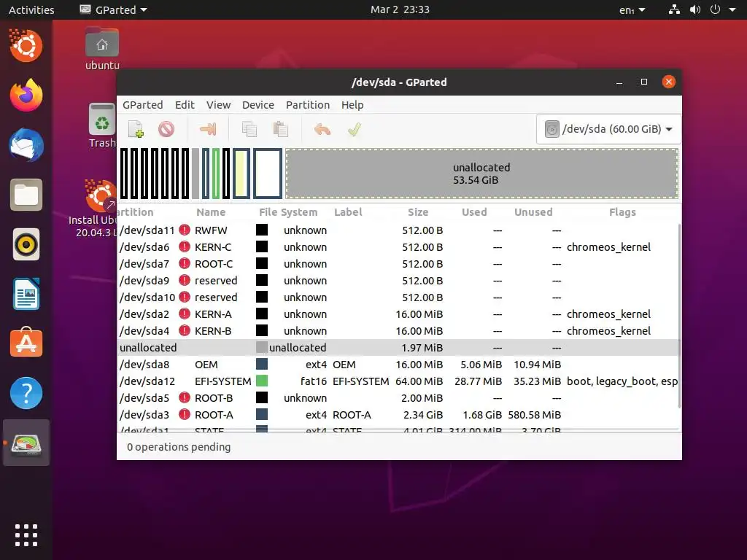Open the Edit menu
The image size is (747, 560).
click(x=185, y=105)
